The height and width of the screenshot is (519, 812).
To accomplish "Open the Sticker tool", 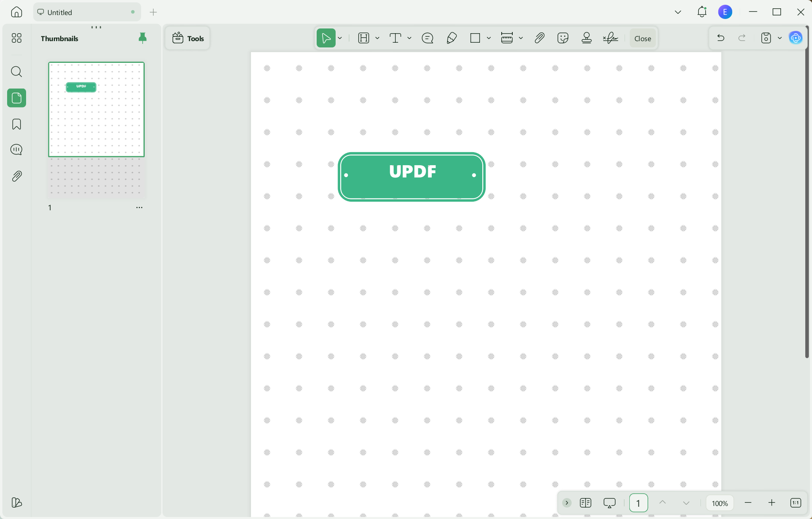I will coord(563,38).
